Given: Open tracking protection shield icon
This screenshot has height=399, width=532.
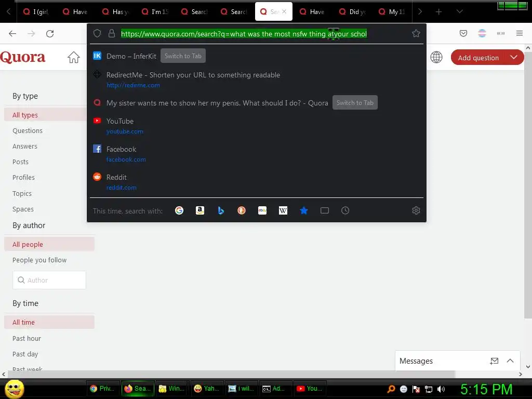Looking at the screenshot, I should click(97, 33).
